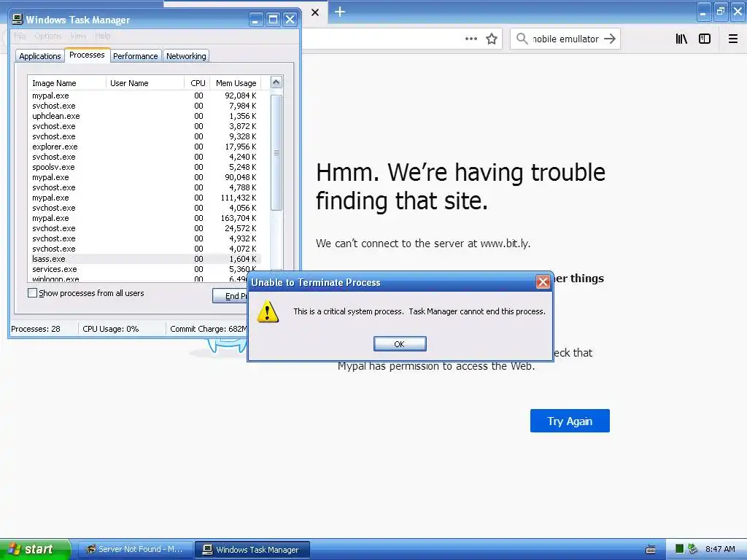This screenshot has width=747, height=560.
Task: Sort processes by Mem Usage column
Action: point(236,83)
